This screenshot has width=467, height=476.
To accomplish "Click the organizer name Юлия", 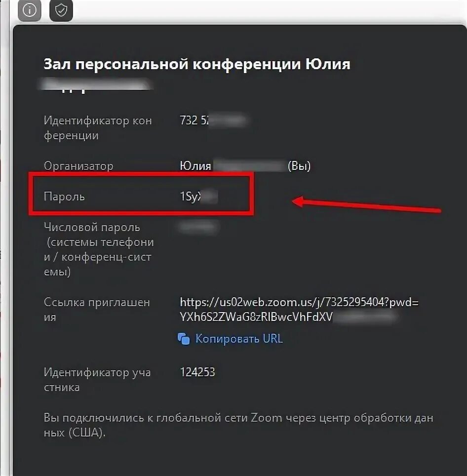I will 195,166.
